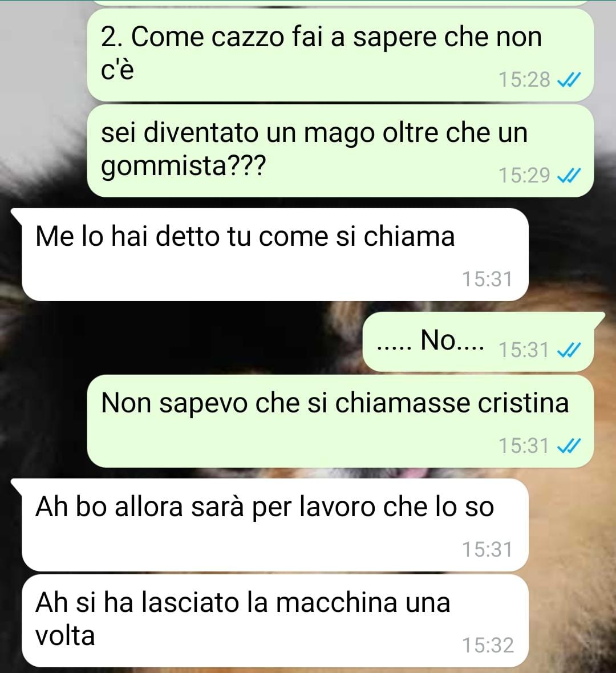Select message 'sei diventato un mago'

pos(341,151)
